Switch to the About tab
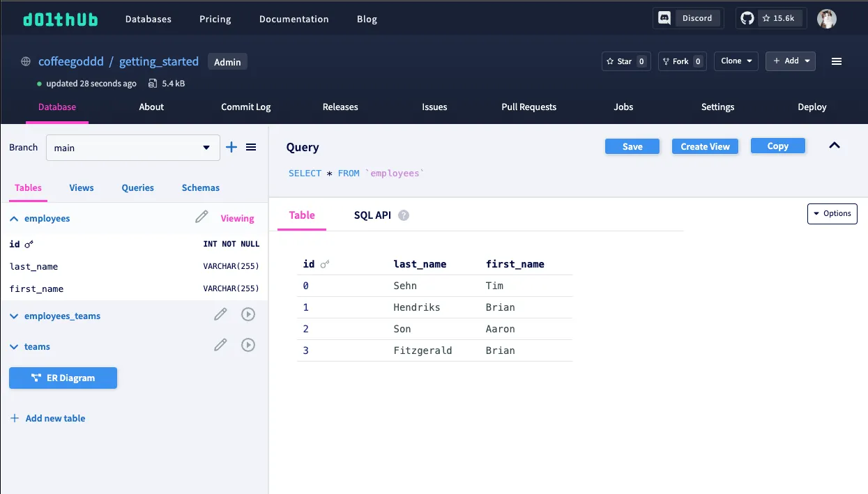868x494 pixels. click(151, 107)
